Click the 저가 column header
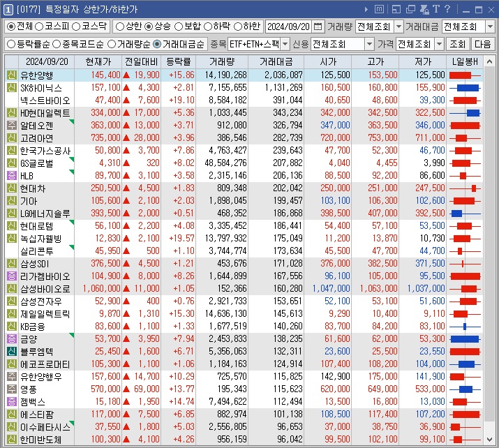Image resolution: width=499 pixels, height=448 pixels. coord(423,61)
